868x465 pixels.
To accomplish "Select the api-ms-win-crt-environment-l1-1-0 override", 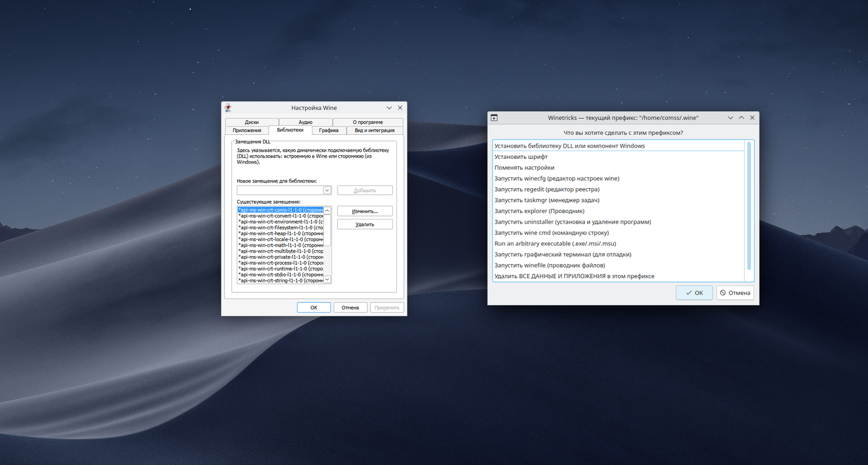I will click(x=280, y=222).
